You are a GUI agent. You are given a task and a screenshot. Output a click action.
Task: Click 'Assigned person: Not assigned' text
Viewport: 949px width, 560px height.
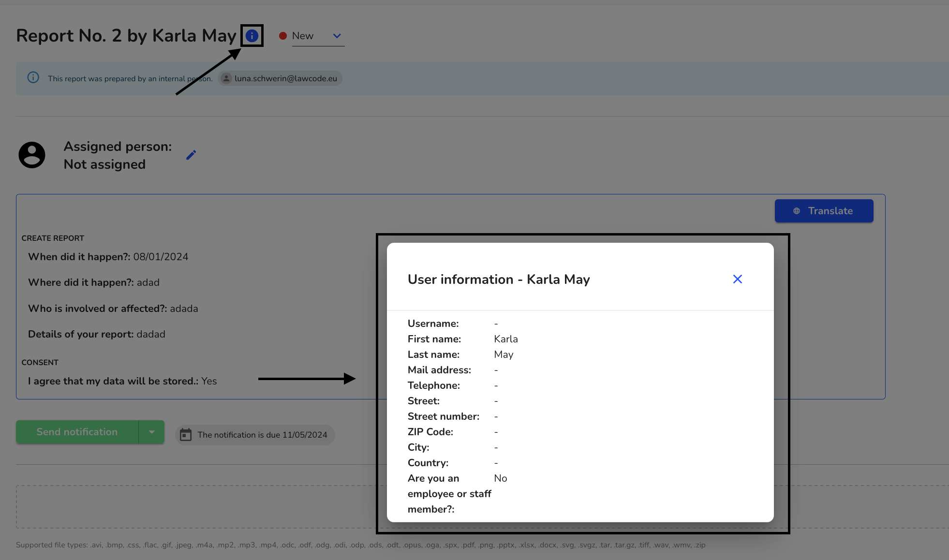(118, 155)
